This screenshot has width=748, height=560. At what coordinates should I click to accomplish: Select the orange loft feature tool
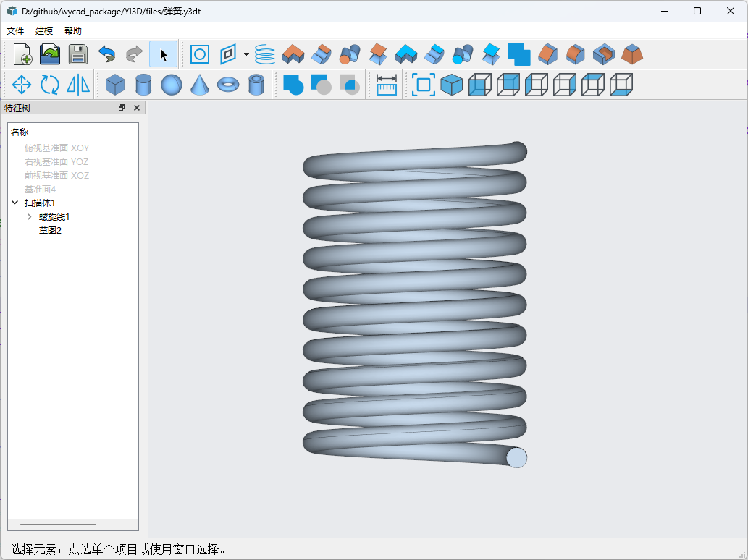click(x=378, y=54)
